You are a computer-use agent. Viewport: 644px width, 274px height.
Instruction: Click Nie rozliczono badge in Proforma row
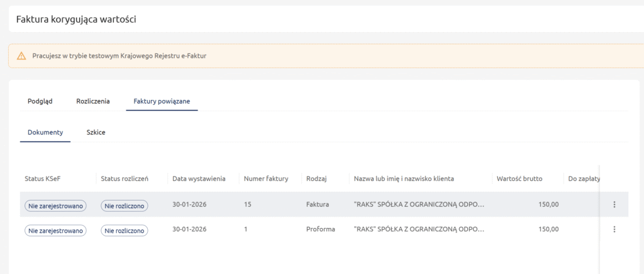(126, 231)
